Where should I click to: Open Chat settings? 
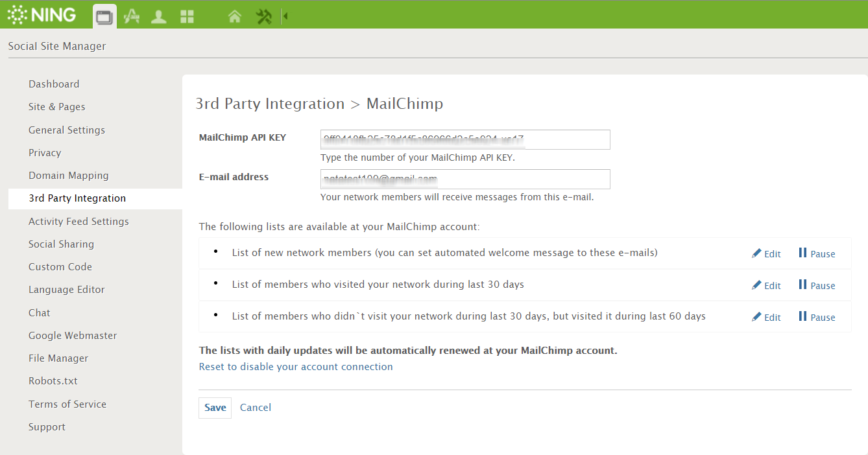40,313
